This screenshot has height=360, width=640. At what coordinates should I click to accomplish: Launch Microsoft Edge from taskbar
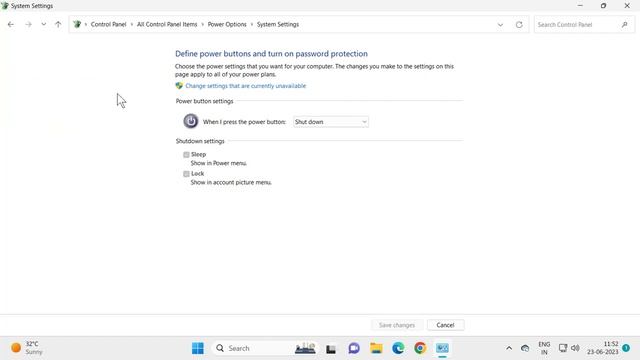398,348
